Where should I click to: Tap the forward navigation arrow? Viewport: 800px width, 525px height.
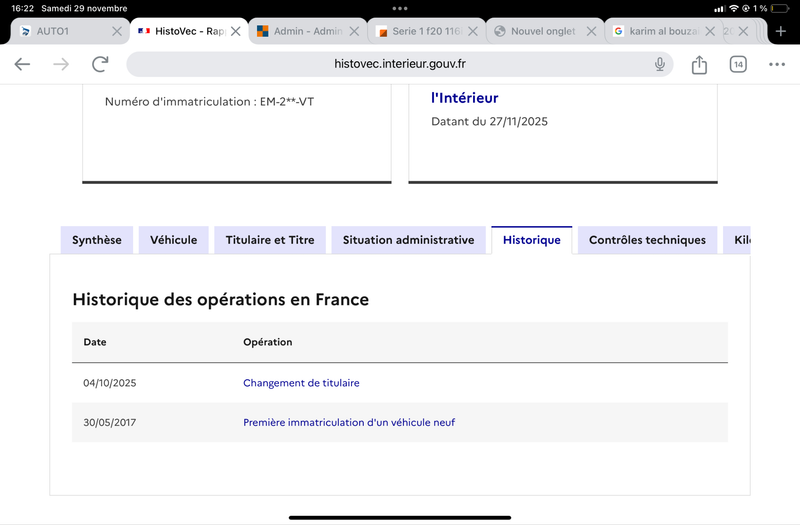pos(61,64)
